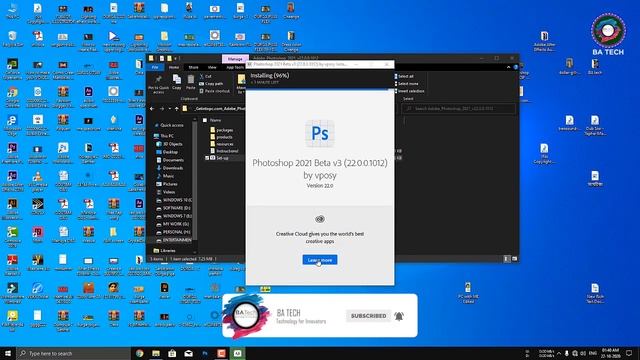Open Chrome from the taskbar

pos(140,353)
